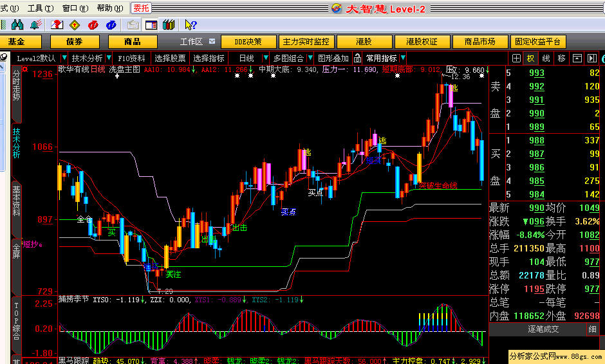Click the binoculars search icon
This screenshot has width=605, height=364.
17,25
